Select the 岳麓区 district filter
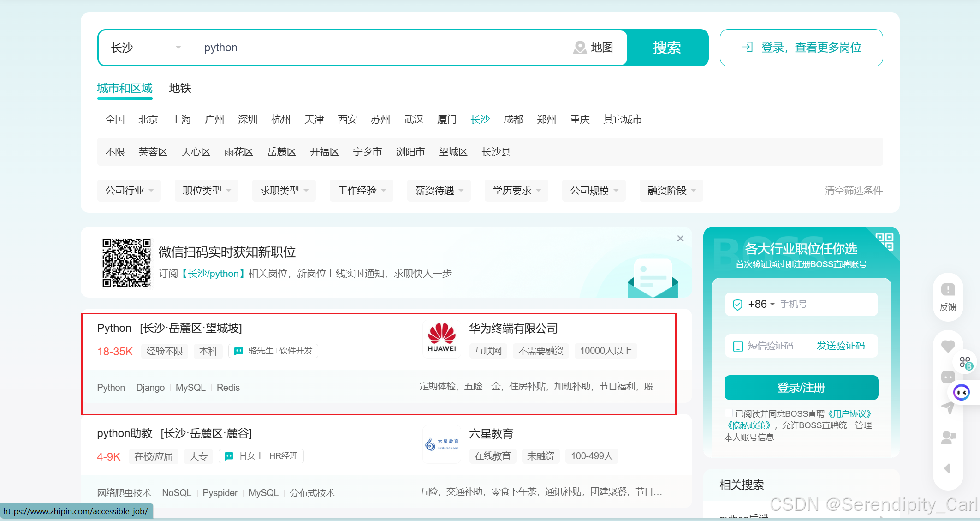The image size is (980, 521). pos(281,152)
